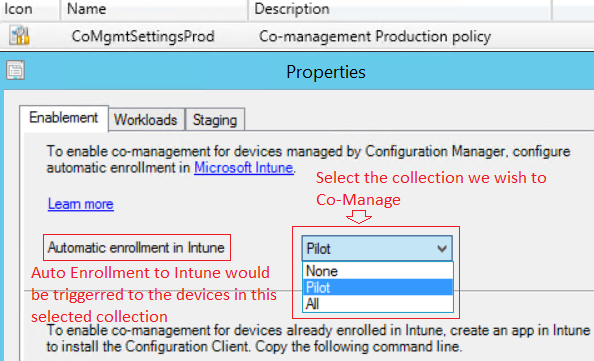Click the Properties window title icon
594x361 pixels.
tap(16, 70)
